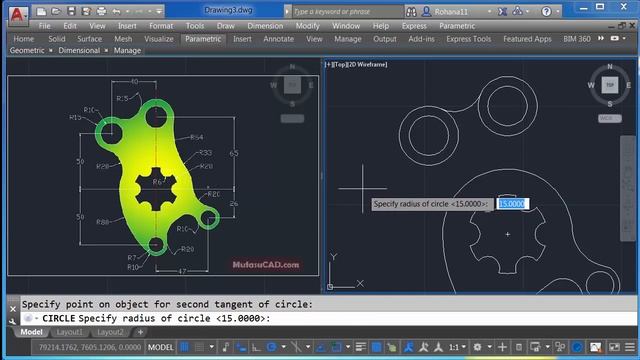The width and height of the screenshot is (640, 360).
Task: Toggle grid display in status bar
Action: pyautogui.click(x=184, y=347)
